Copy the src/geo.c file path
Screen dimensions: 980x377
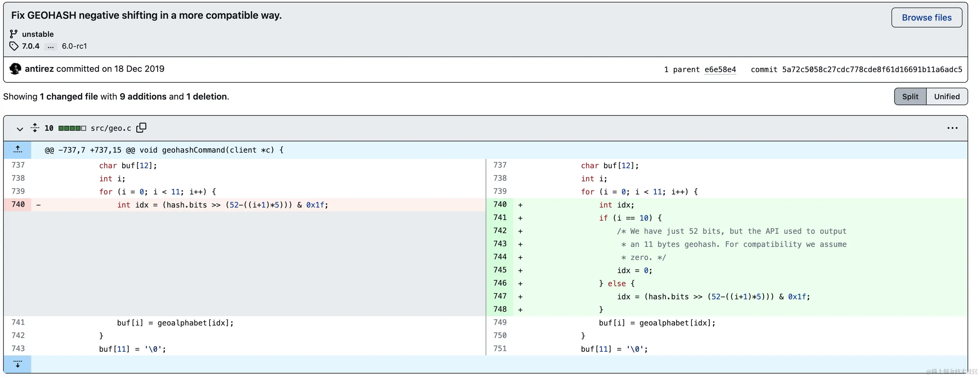coord(141,128)
